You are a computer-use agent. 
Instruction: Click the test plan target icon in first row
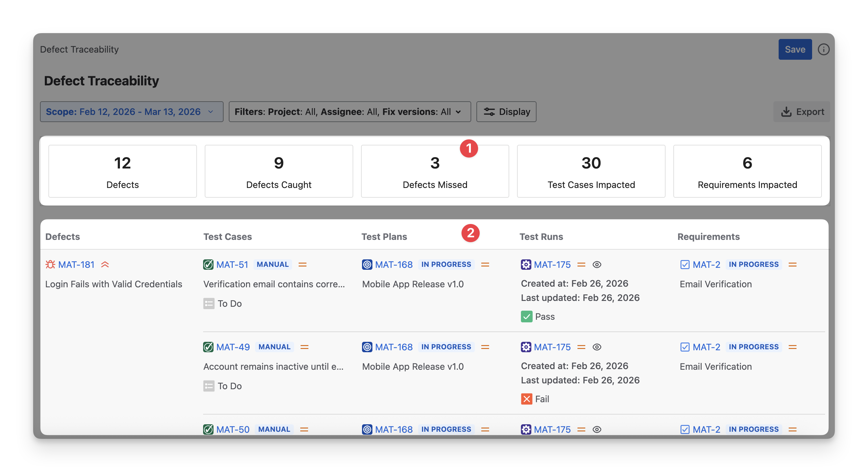(367, 265)
